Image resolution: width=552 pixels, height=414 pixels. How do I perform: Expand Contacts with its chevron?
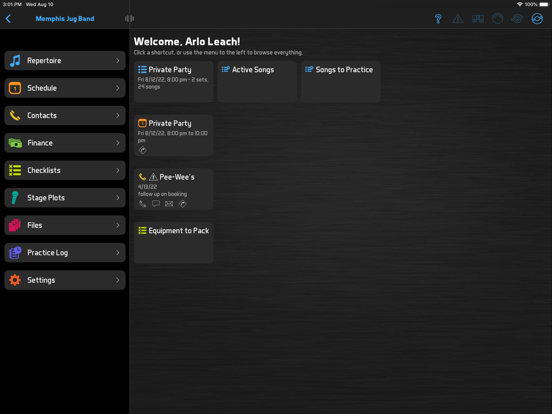point(118,115)
